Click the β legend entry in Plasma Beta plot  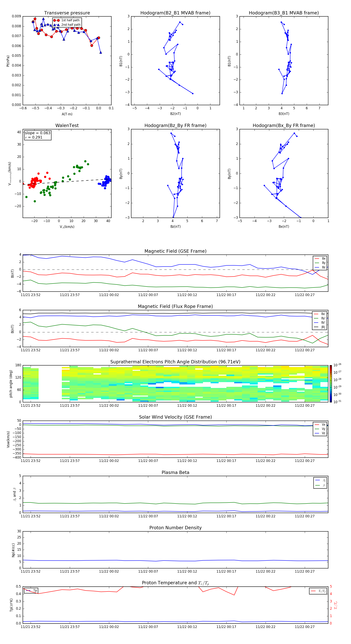(x=320, y=486)
